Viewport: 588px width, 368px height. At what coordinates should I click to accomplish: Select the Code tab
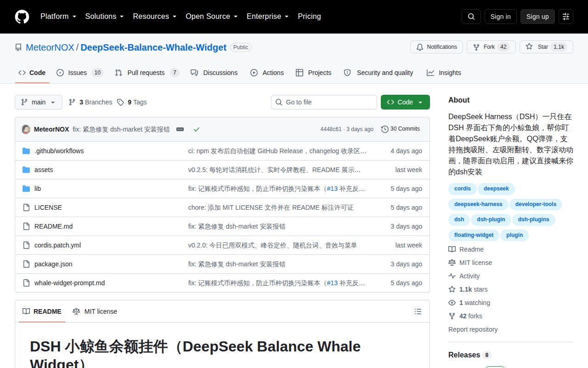pos(32,73)
